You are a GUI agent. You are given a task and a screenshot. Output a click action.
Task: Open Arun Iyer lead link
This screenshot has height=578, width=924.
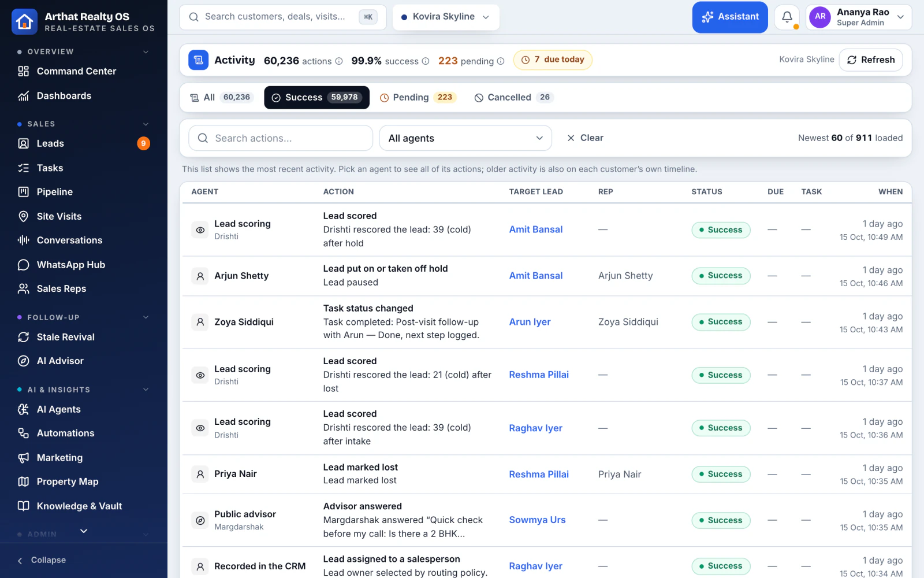(530, 322)
